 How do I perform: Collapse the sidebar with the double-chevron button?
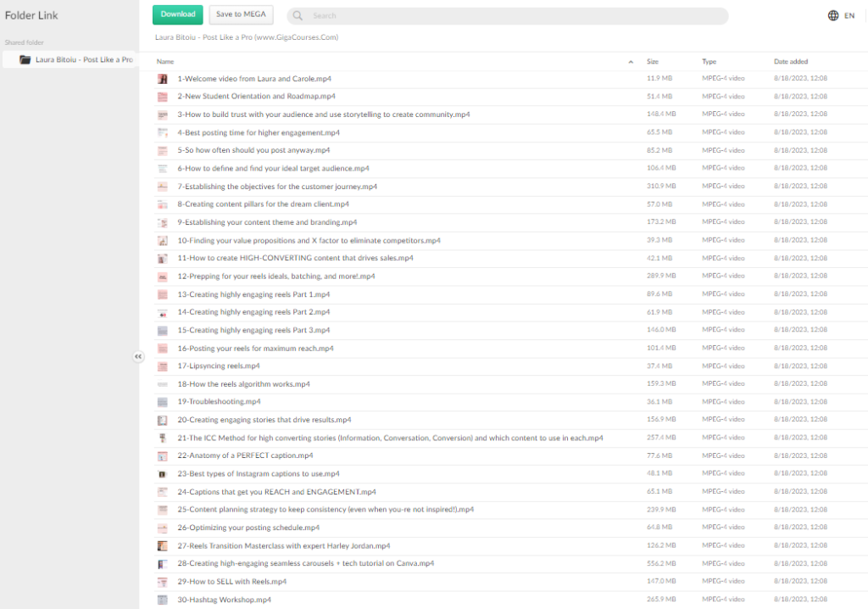click(138, 357)
